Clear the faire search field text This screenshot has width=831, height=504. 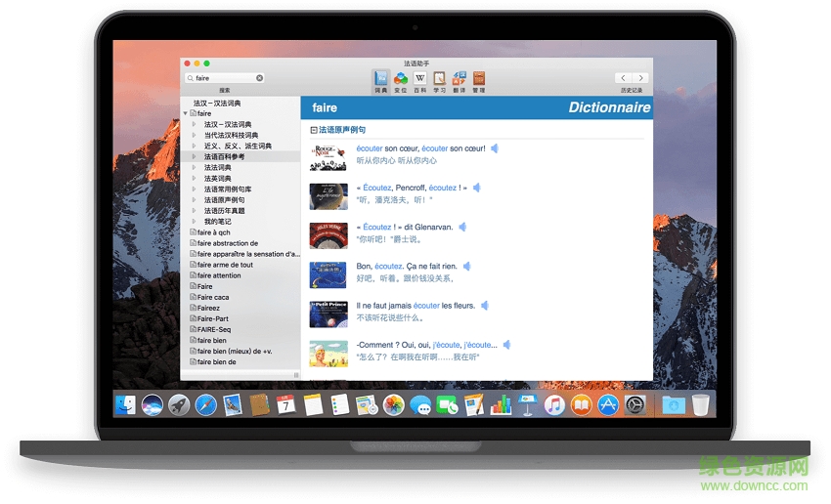(260, 78)
